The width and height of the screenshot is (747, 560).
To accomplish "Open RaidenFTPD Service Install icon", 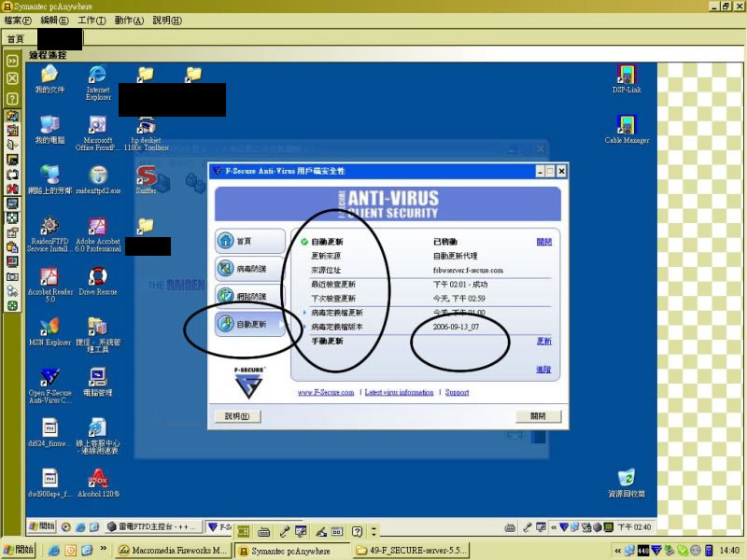I will tap(49, 235).
